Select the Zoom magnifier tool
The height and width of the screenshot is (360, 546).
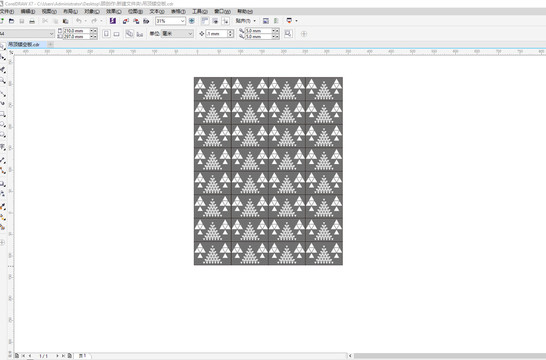(3, 81)
